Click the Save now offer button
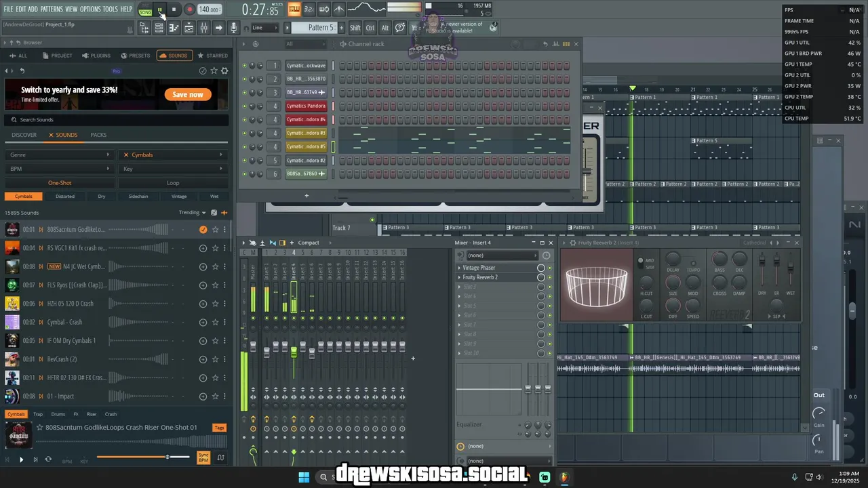The image size is (868, 488). tap(188, 95)
